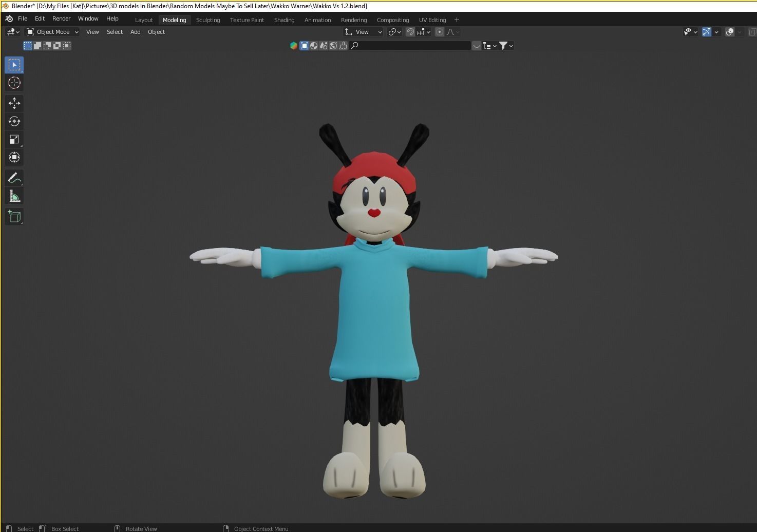Click the Modeling workspace tab
This screenshot has width=757, height=532.
click(x=175, y=20)
